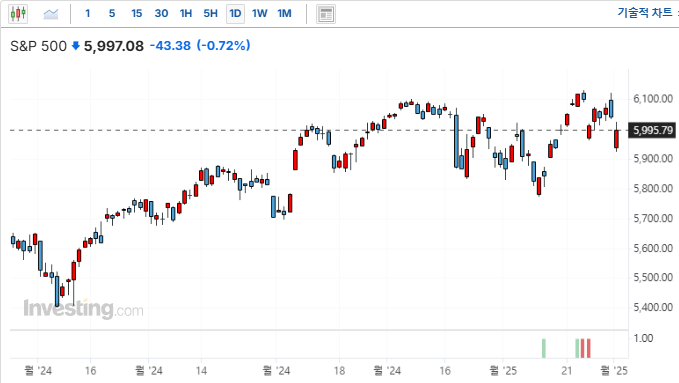This screenshot has width=679, height=383.
Task: Click the 5,900.00 price axis label
Action: 653,159
